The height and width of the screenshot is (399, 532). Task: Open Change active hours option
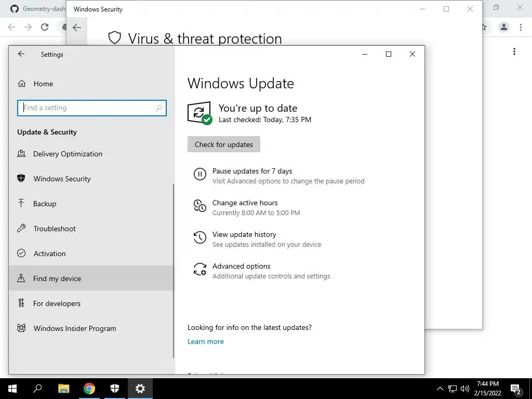pyautogui.click(x=245, y=203)
